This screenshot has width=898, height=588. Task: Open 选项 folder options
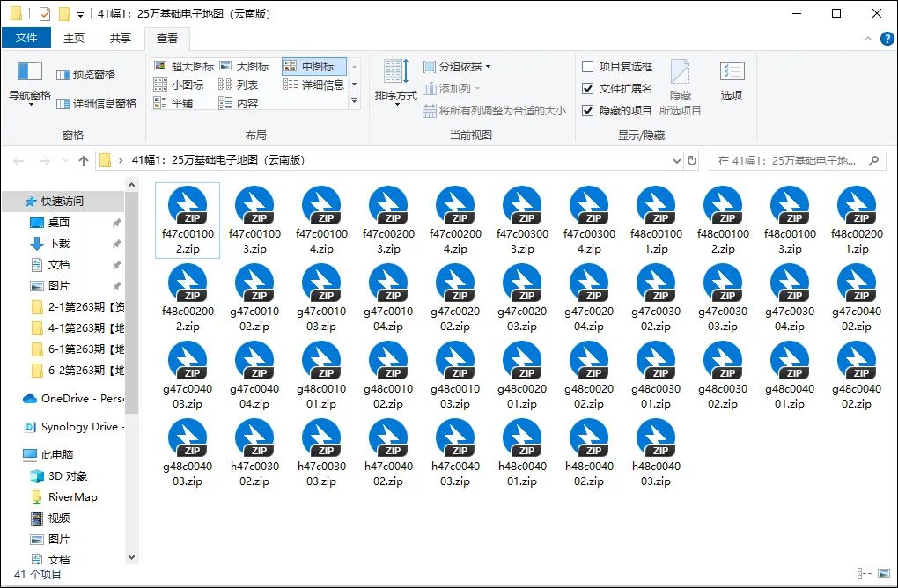[732, 81]
